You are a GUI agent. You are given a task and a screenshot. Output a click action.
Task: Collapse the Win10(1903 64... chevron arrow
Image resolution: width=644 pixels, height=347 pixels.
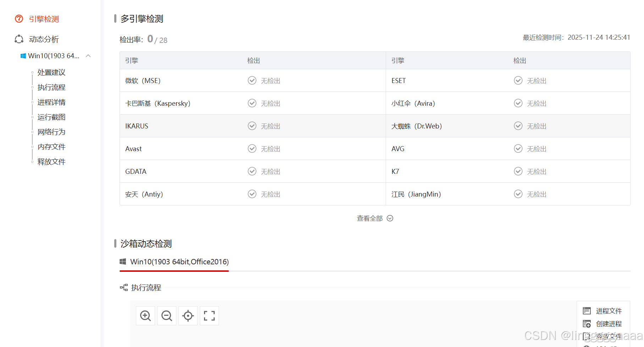pyautogui.click(x=88, y=56)
